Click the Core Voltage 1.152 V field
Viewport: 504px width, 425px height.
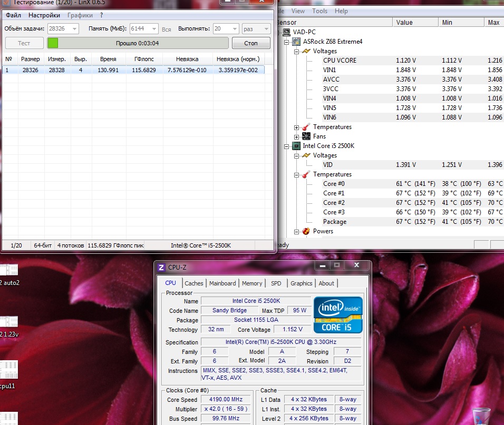(x=292, y=329)
